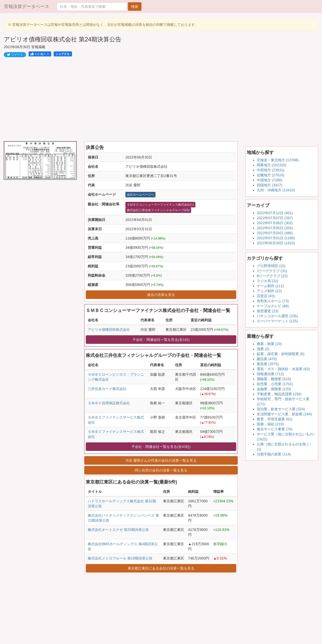Click the 検索 search button
Viewport: 322px width, 644px height.
tap(135, 7)
